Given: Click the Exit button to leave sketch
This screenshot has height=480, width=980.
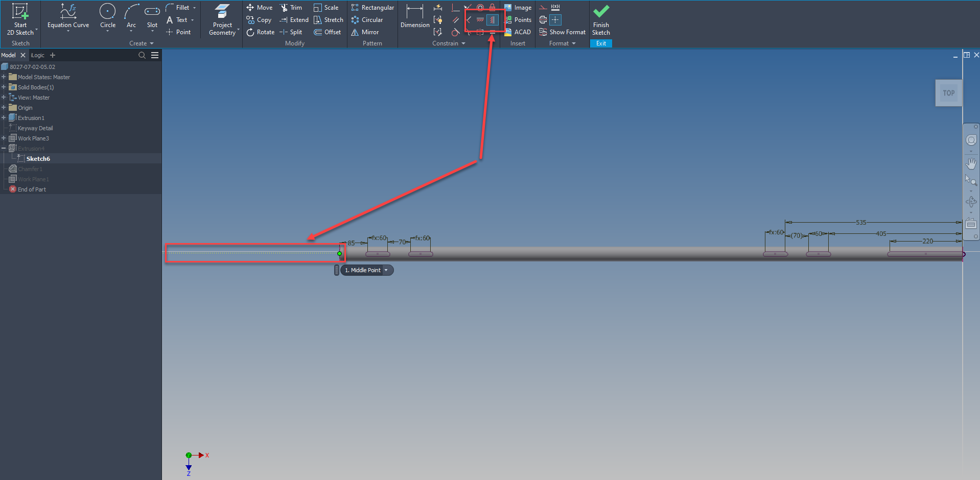Looking at the screenshot, I should point(601,43).
